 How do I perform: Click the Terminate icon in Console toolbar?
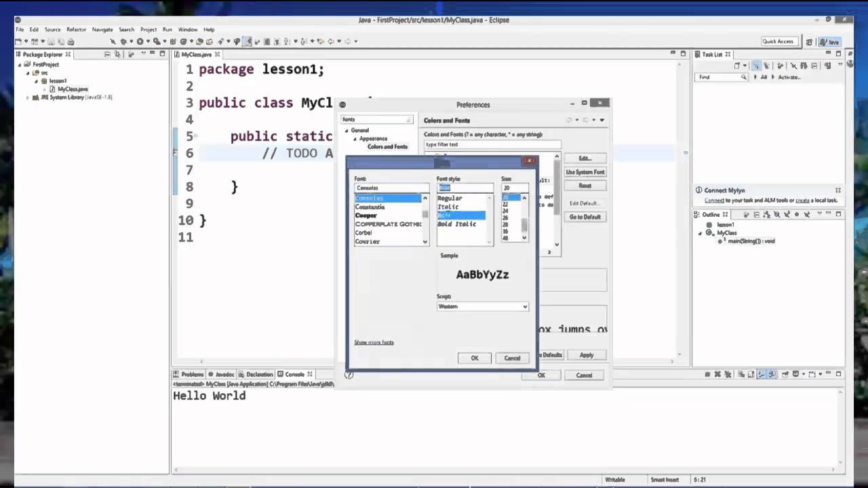click(x=707, y=374)
